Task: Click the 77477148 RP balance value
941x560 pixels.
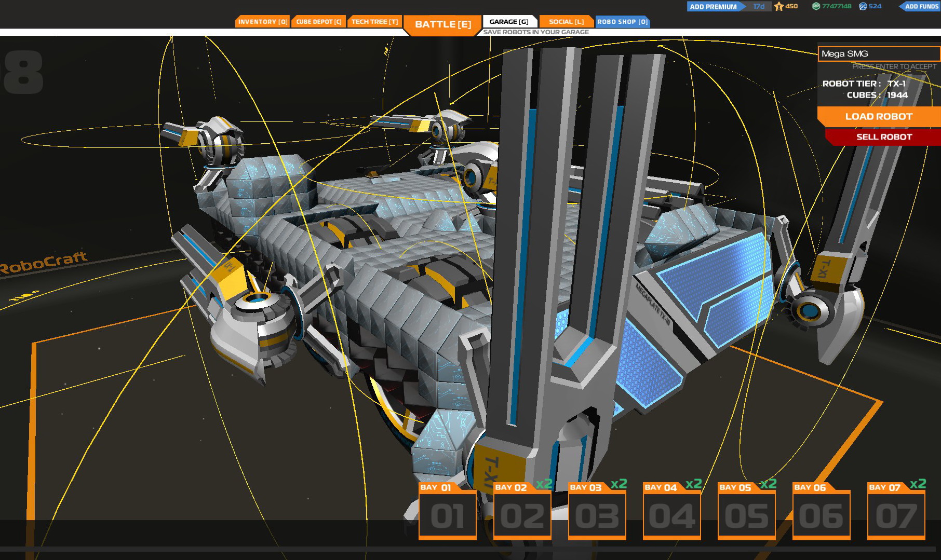Action: pos(836,6)
